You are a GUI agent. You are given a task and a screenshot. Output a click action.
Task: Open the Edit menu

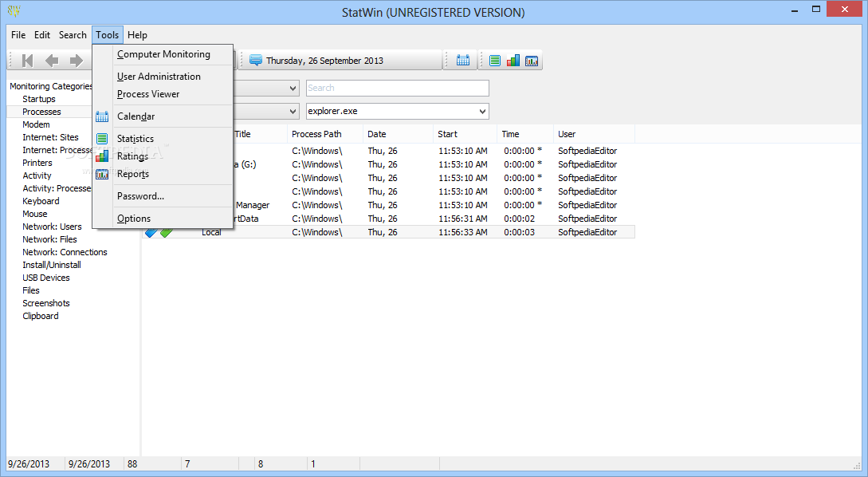(42, 35)
